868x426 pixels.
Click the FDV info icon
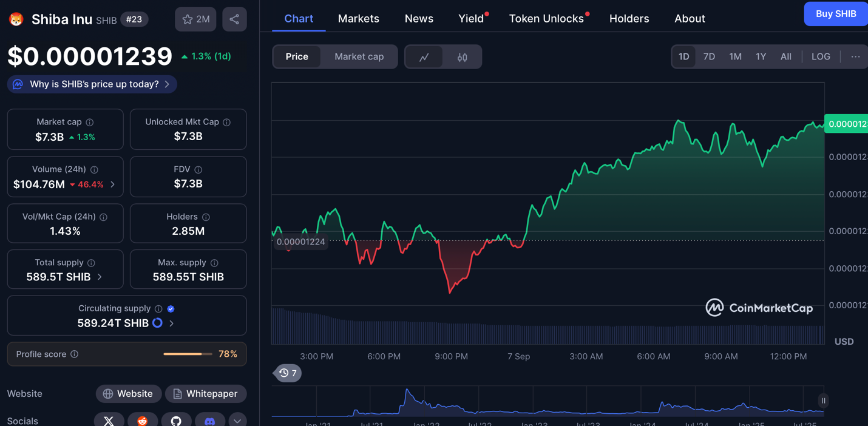pos(198,169)
